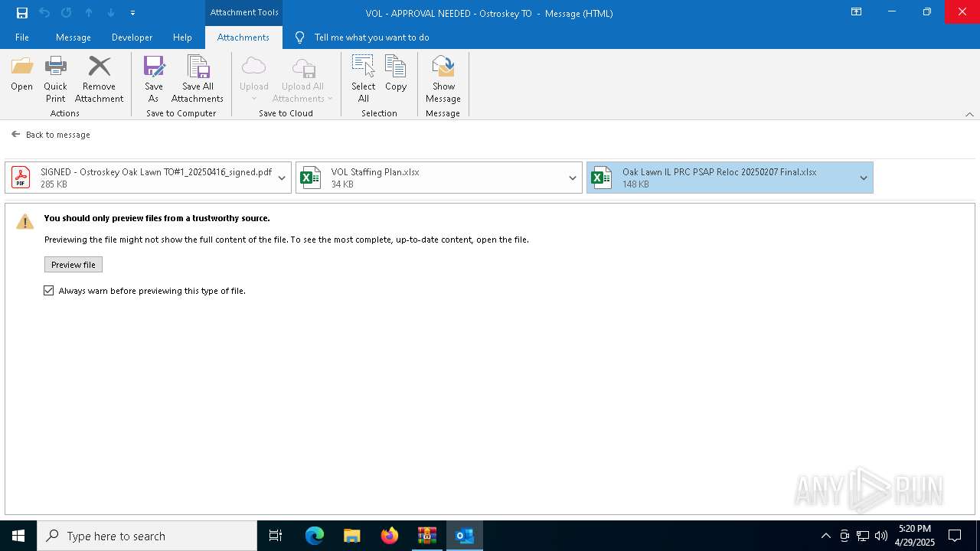Collapse the ribbon with chevron
Viewport: 980px width, 551px height.
pyautogui.click(x=969, y=114)
